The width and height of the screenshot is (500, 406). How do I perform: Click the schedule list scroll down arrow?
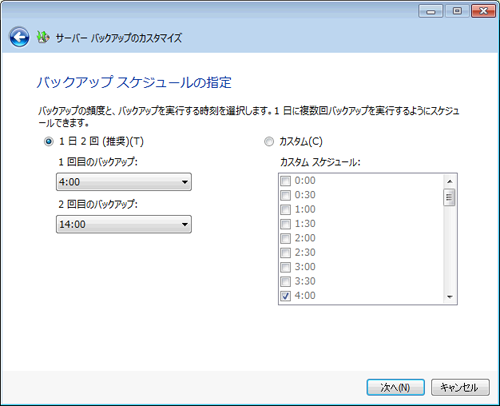pos(450,297)
